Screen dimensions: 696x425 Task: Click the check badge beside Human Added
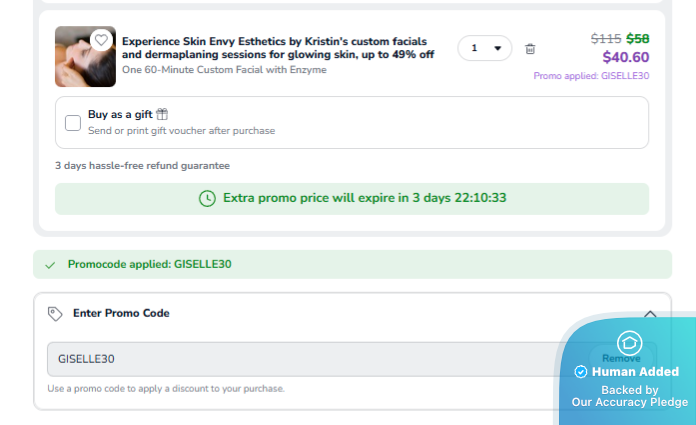tap(581, 372)
